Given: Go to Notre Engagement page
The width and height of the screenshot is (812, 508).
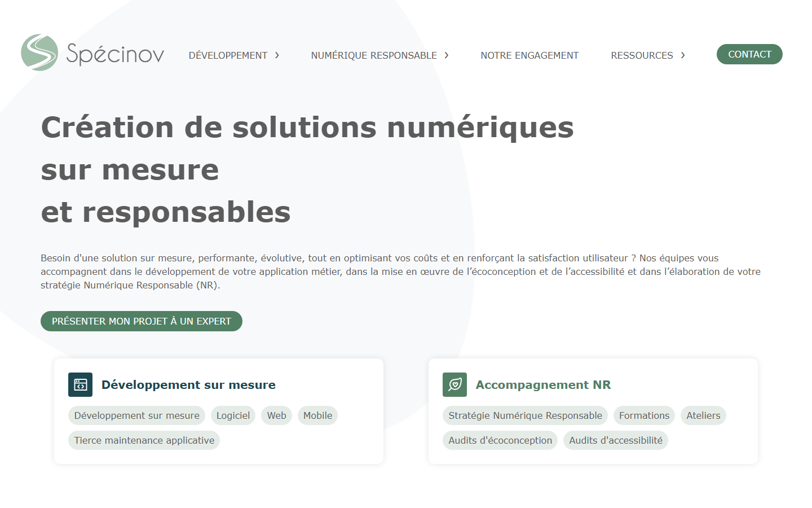Looking at the screenshot, I should click(x=529, y=55).
